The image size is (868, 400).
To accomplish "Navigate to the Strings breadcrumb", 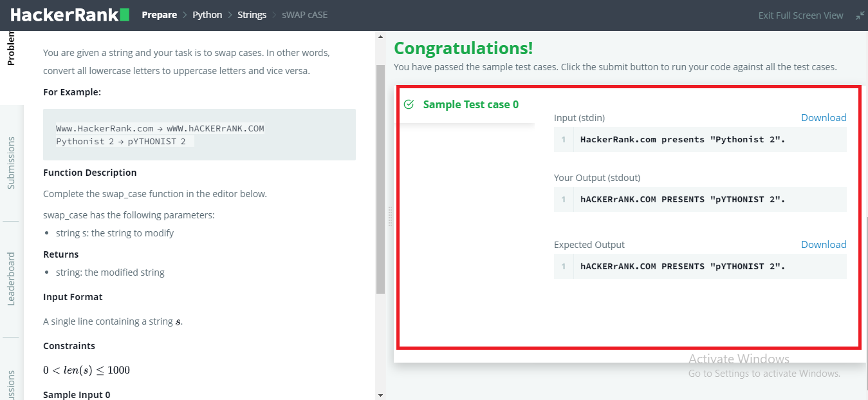I will [x=252, y=15].
